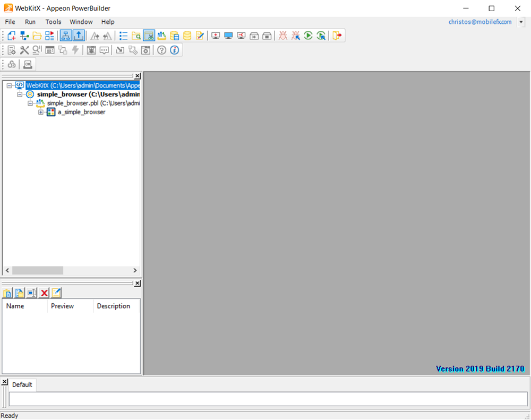This screenshot has height=420, width=531.
Task: Click the window-with-bug toolbar icon
Action: 91,50
